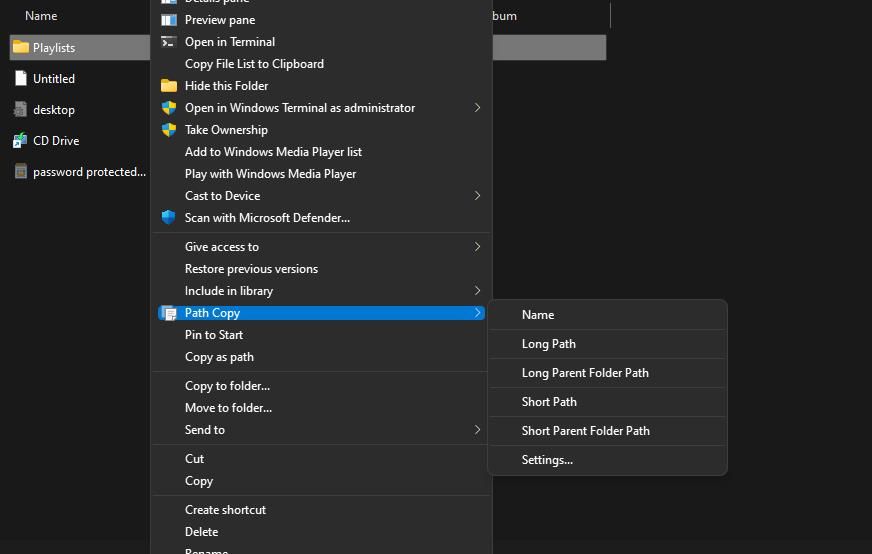Choose Short Parent Folder Path

(x=607, y=431)
